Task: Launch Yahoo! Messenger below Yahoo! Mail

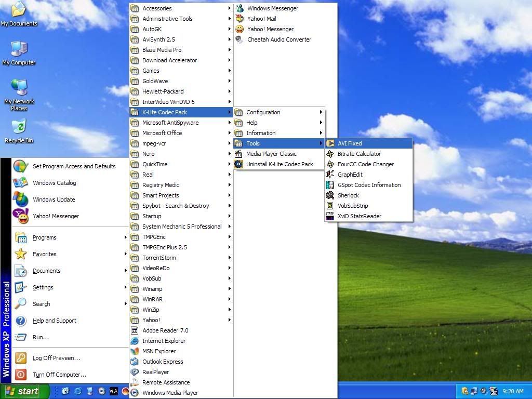Action: tap(285, 29)
